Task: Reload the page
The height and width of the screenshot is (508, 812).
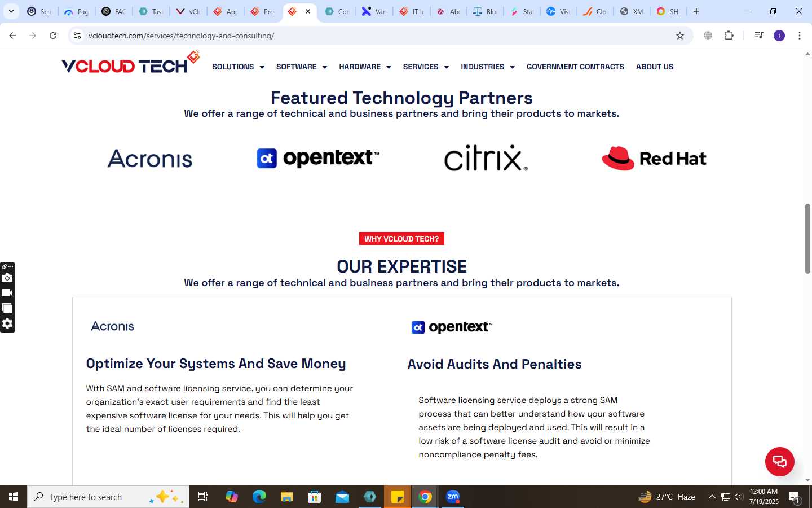Action: click(53, 36)
